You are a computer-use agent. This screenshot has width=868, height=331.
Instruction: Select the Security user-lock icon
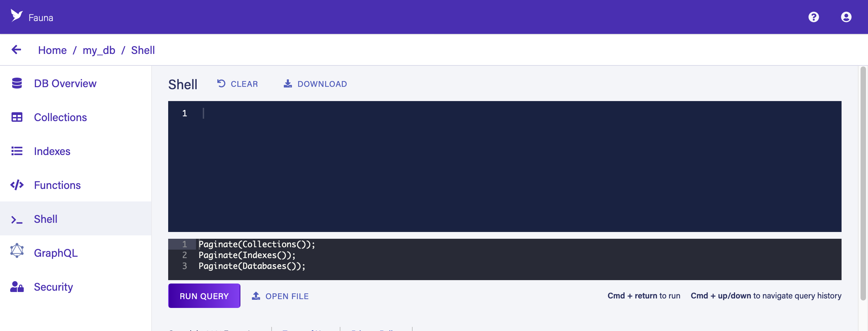coord(17,287)
